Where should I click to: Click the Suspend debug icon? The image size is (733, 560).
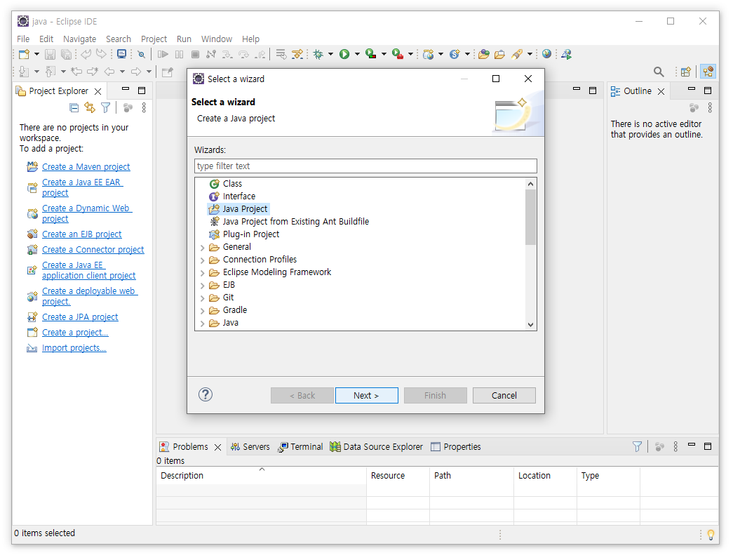pos(179,54)
